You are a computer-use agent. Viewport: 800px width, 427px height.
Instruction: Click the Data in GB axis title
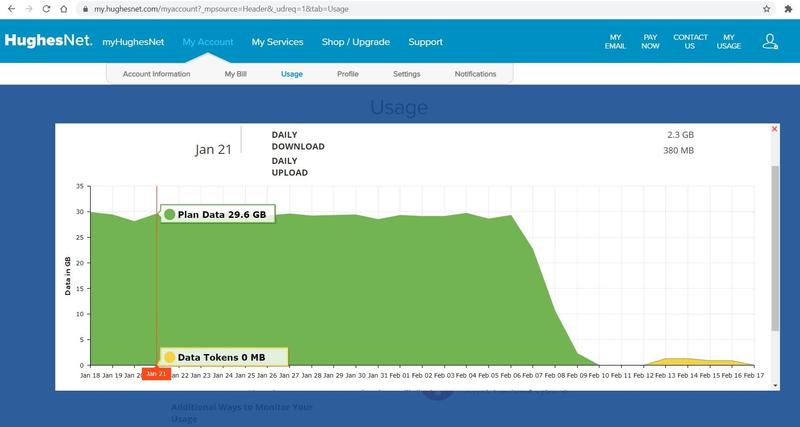67,276
